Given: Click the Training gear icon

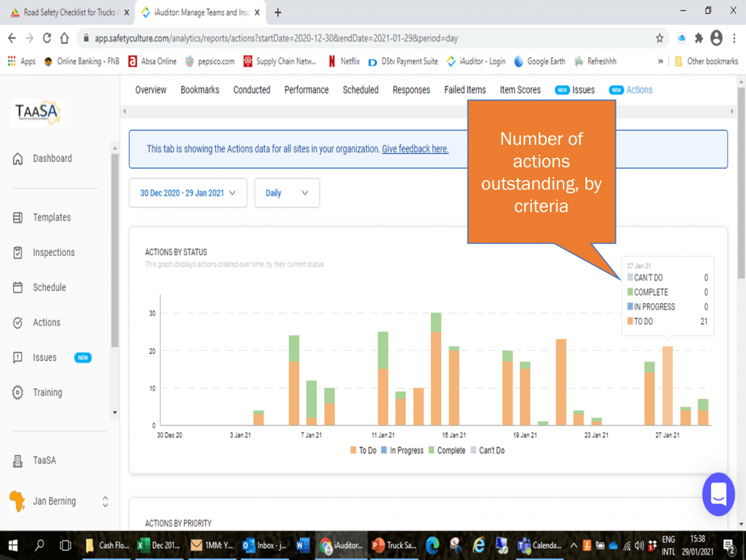Looking at the screenshot, I should click(x=18, y=393).
